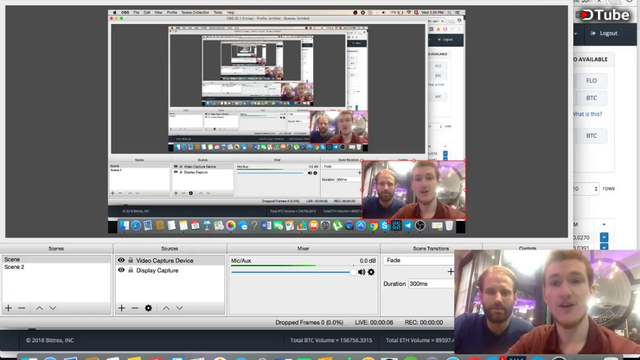Click the FLO button in the browser
The width and height of the screenshot is (640, 360).
[x=591, y=81]
